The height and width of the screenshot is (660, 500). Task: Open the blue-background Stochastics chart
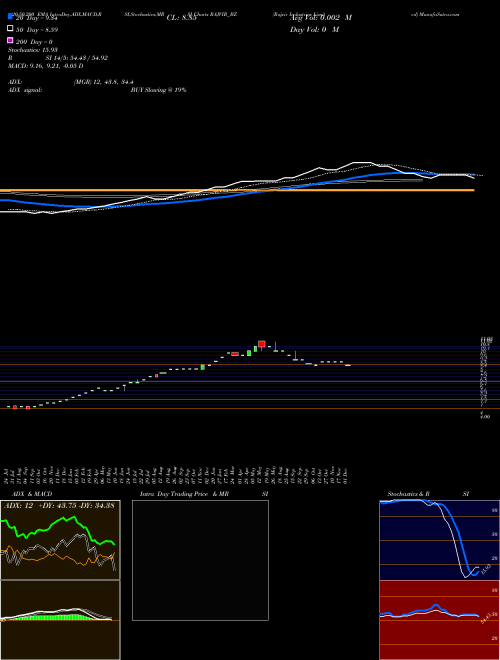[x=439, y=540]
